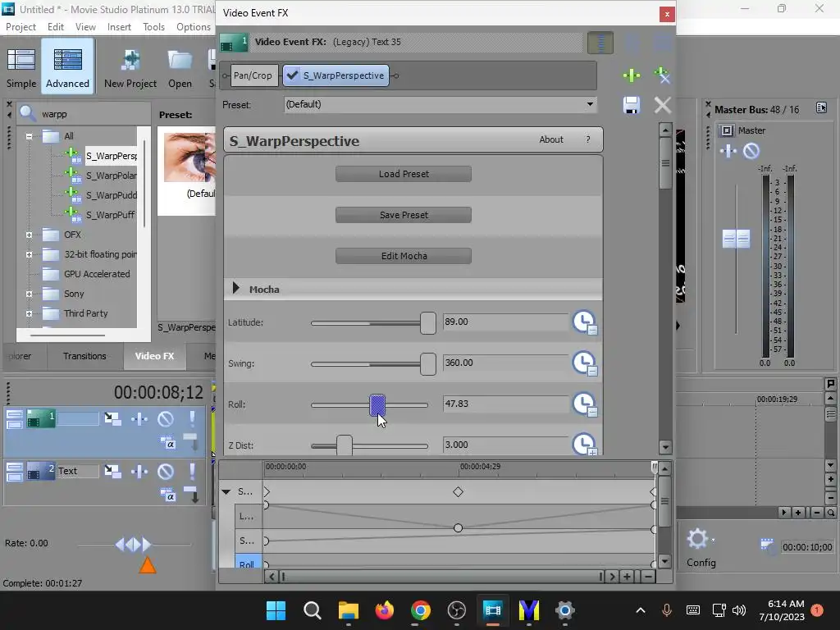Animate Z Dist parameter clock icon
The image size is (840, 630).
[x=585, y=444]
